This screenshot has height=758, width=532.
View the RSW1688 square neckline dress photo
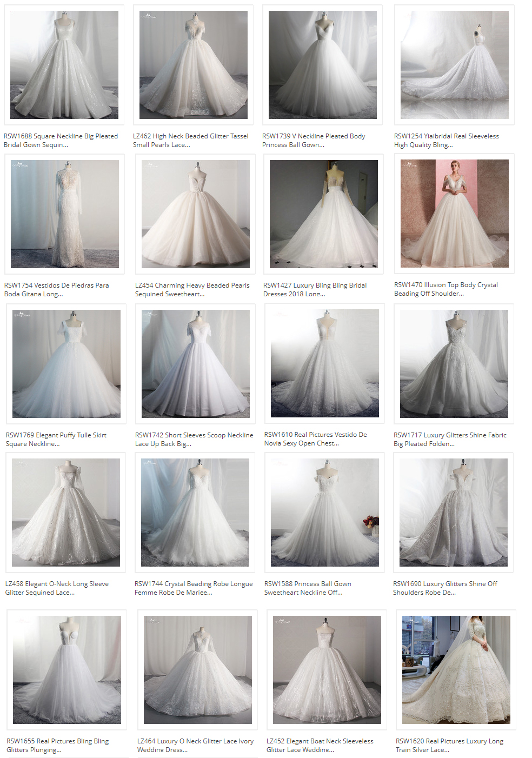65,64
